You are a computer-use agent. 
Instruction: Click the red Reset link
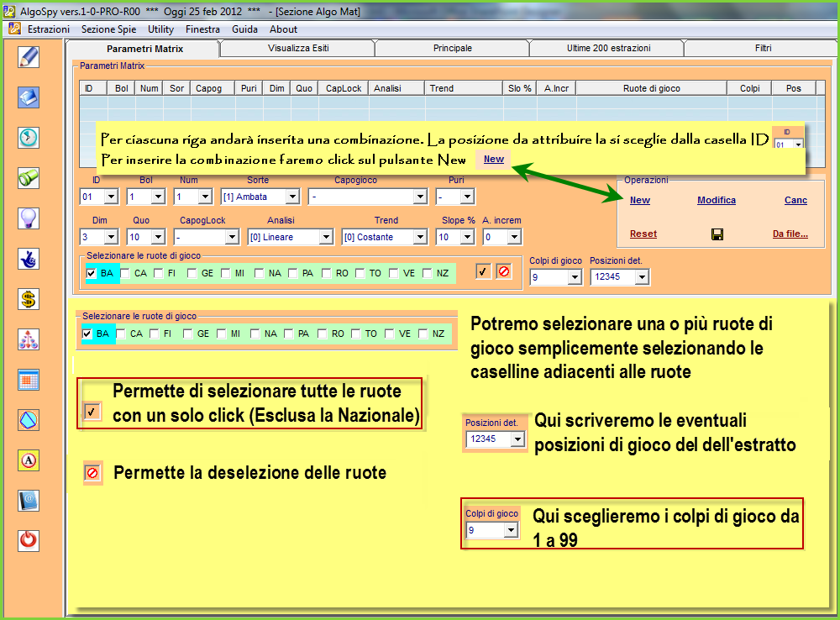point(643,234)
